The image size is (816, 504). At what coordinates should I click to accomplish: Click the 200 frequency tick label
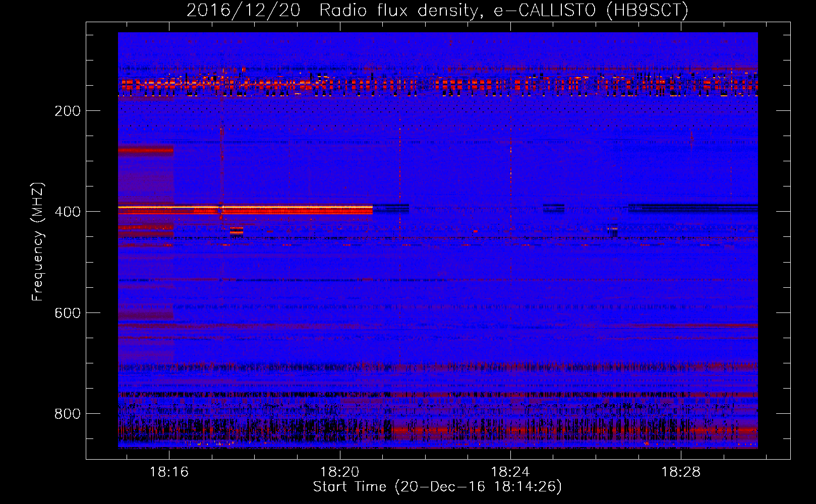pyautogui.click(x=68, y=111)
